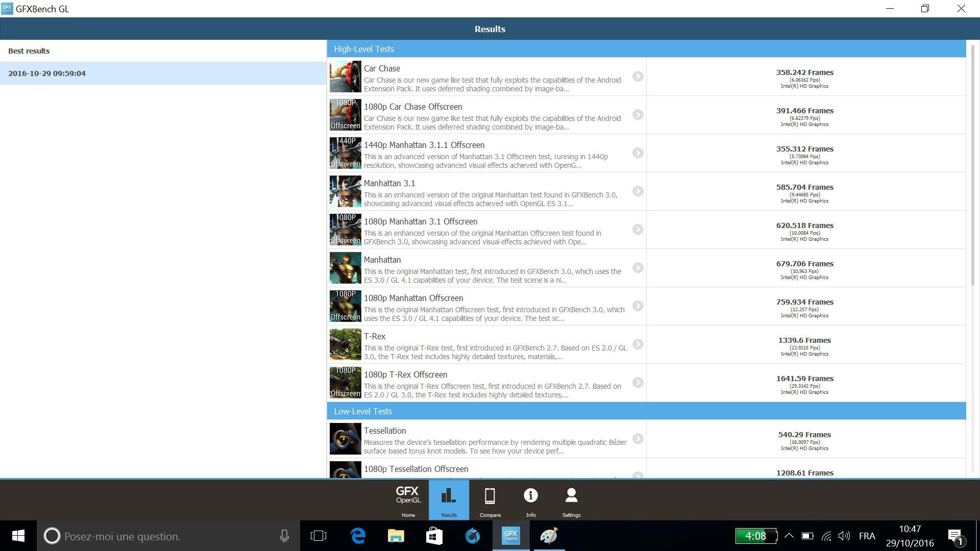Expand T-Rex test details arrow
This screenshot has height=551, width=980.
tap(638, 344)
